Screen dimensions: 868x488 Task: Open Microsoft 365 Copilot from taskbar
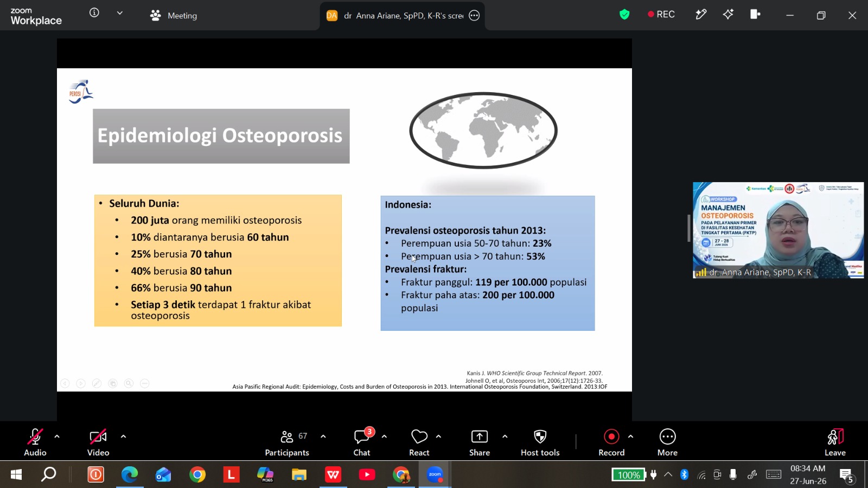click(265, 475)
